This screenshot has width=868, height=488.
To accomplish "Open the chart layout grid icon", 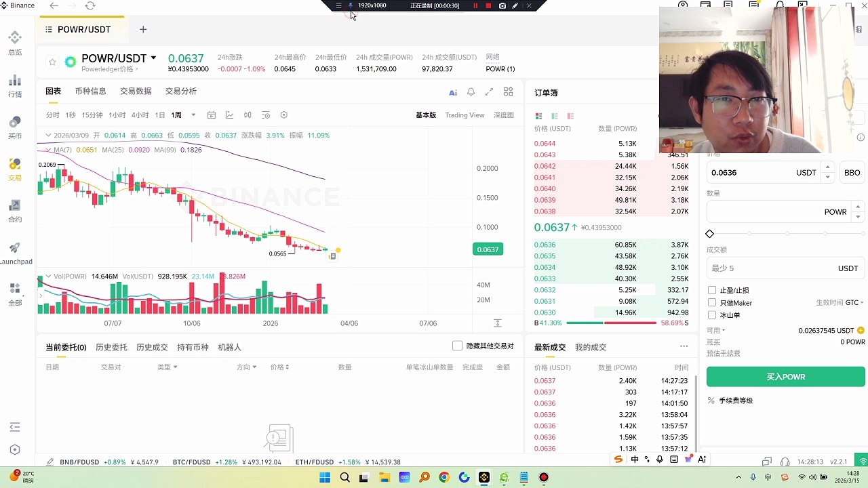I will pos(509,91).
